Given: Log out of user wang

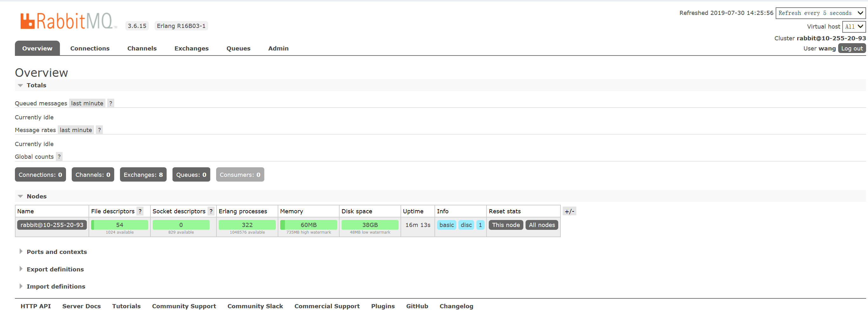Looking at the screenshot, I should pyautogui.click(x=852, y=48).
